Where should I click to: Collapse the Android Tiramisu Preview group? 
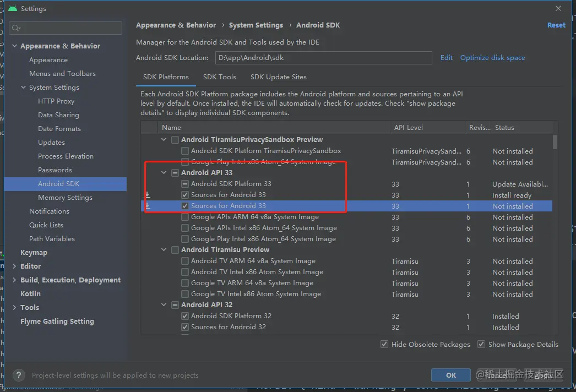(x=164, y=250)
